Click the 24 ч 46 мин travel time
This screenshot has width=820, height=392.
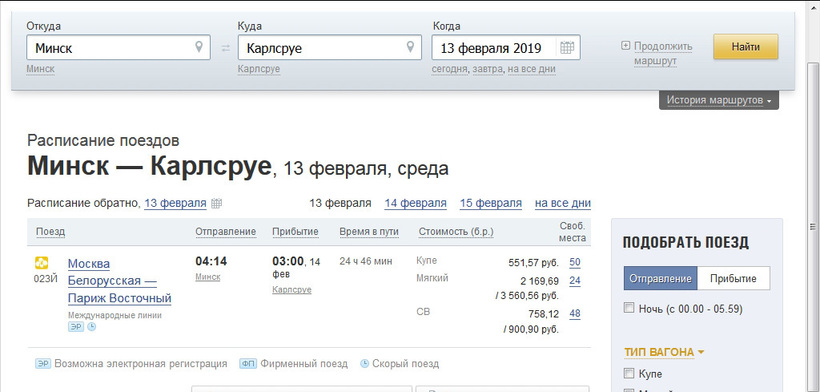coord(366,261)
